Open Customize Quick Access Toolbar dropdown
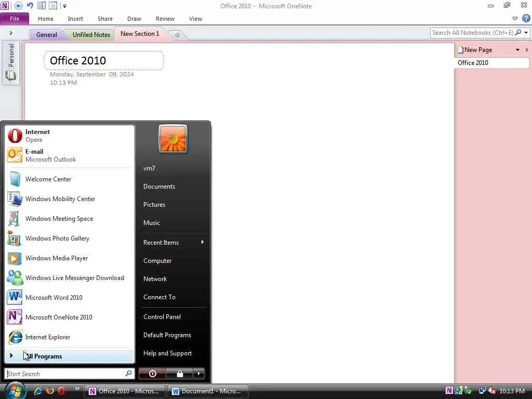The width and height of the screenshot is (532, 399). [64, 6]
